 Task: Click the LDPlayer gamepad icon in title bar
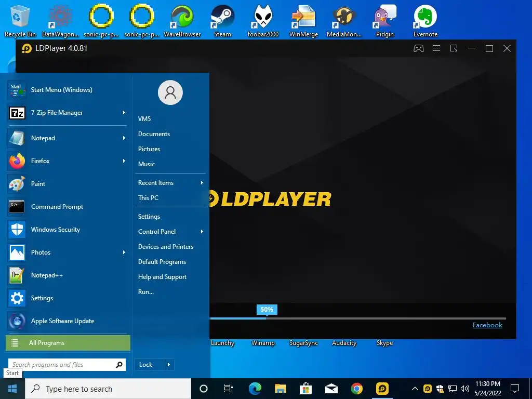pyautogui.click(x=419, y=48)
